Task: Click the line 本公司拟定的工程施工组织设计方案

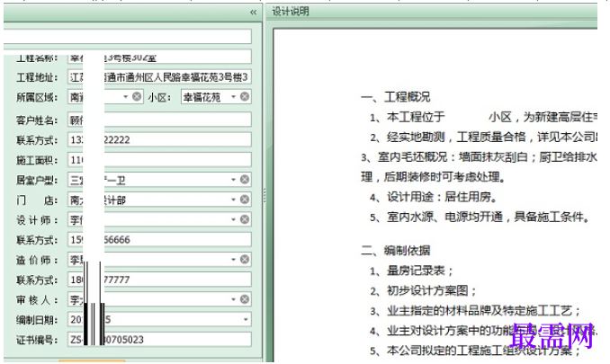Action: 475,351
